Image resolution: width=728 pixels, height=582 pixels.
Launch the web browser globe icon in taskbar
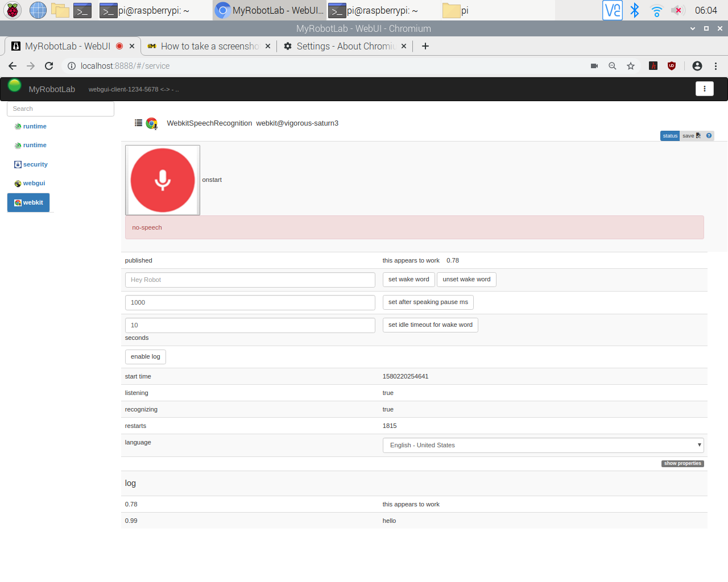pyautogui.click(x=38, y=10)
